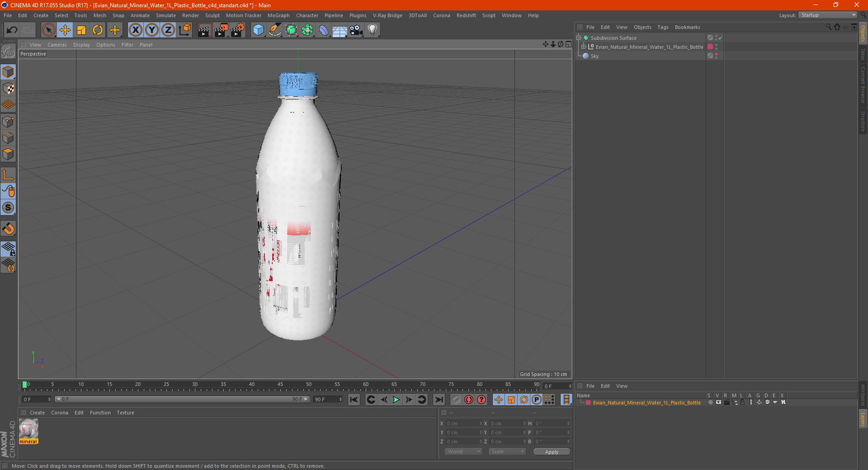The image size is (868, 470).
Task: Toggle Enable Snap S icon
Action: point(8,207)
